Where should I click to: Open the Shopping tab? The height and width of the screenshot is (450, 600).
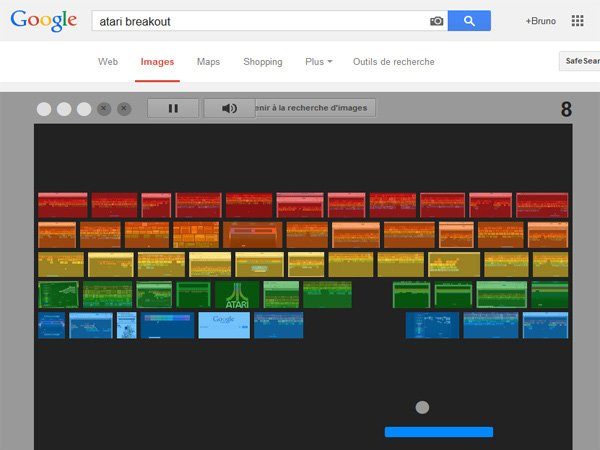pos(263,62)
